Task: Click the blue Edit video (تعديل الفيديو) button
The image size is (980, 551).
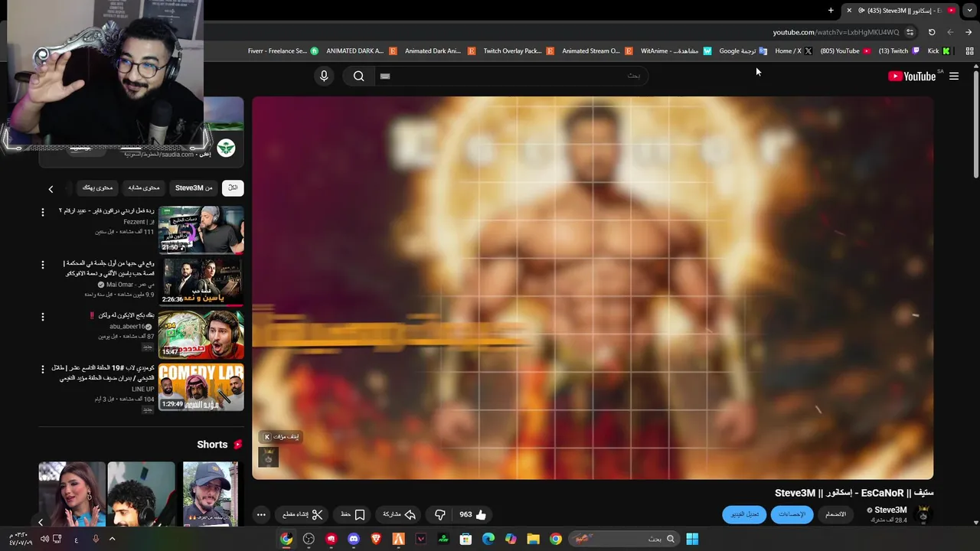Action: (744, 514)
